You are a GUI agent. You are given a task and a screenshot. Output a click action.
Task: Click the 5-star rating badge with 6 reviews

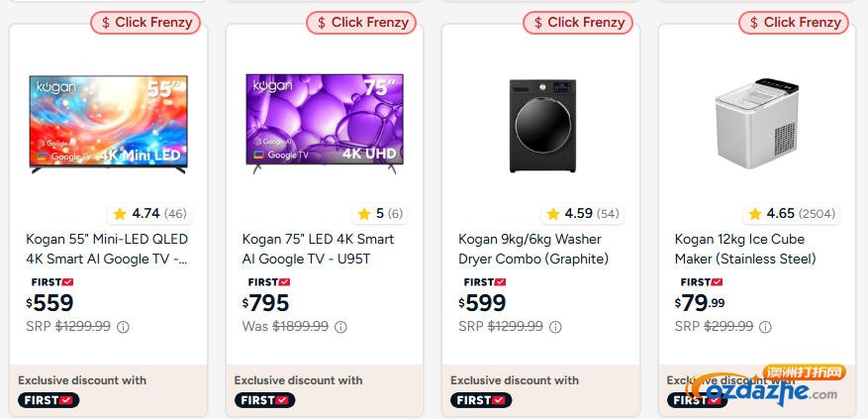click(x=380, y=214)
